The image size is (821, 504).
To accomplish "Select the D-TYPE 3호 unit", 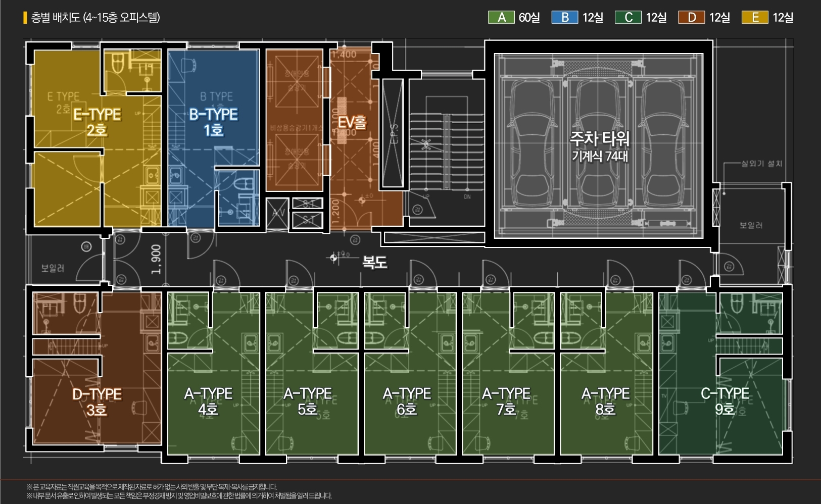I will point(96,401).
